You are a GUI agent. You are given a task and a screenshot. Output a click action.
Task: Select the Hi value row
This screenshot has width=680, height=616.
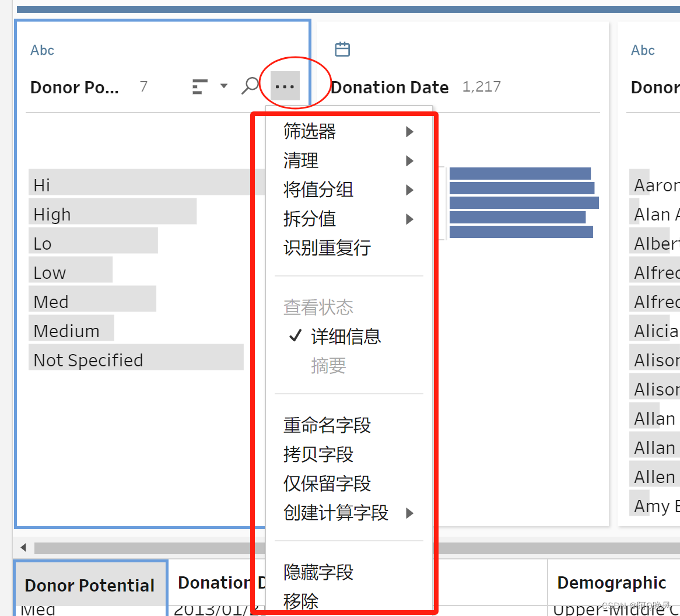[146, 182]
